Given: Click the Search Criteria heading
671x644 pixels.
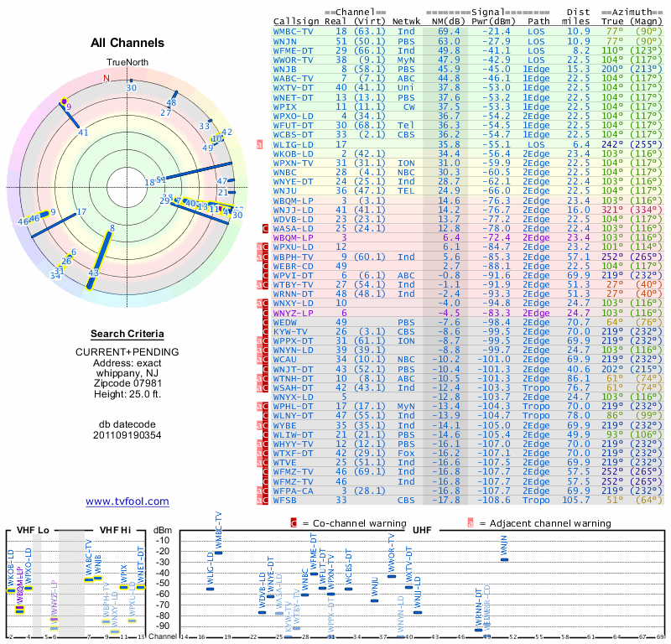Looking at the screenshot, I should tap(127, 334).
